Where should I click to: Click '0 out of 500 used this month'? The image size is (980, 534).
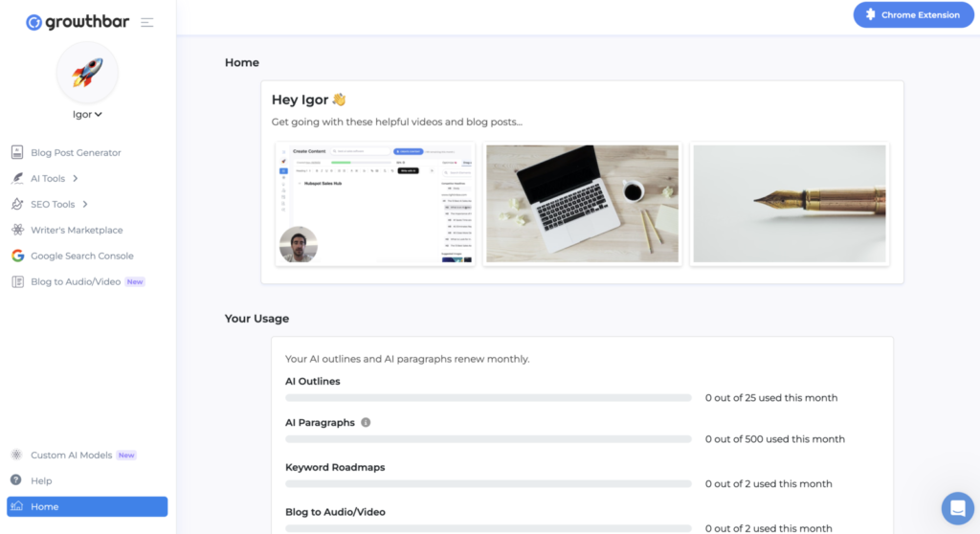775,439
